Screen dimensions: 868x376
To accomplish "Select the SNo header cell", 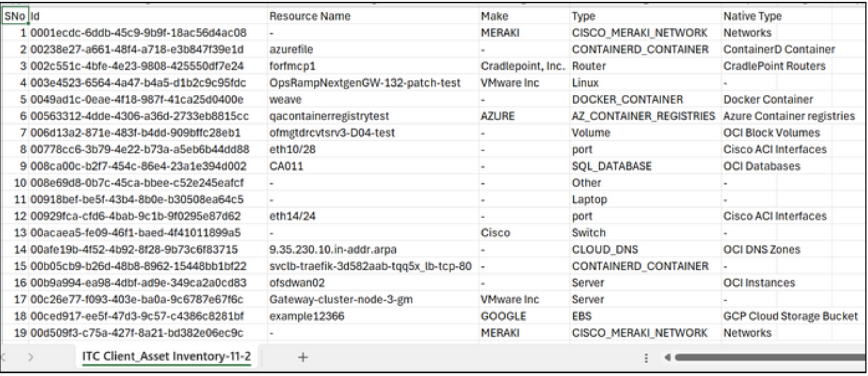I will 15,16.
